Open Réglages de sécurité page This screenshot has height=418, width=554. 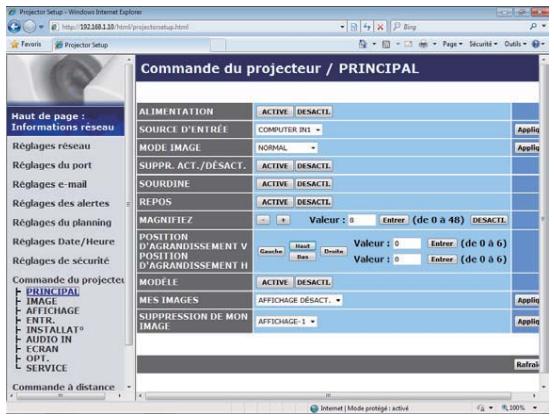coord(61,260)
